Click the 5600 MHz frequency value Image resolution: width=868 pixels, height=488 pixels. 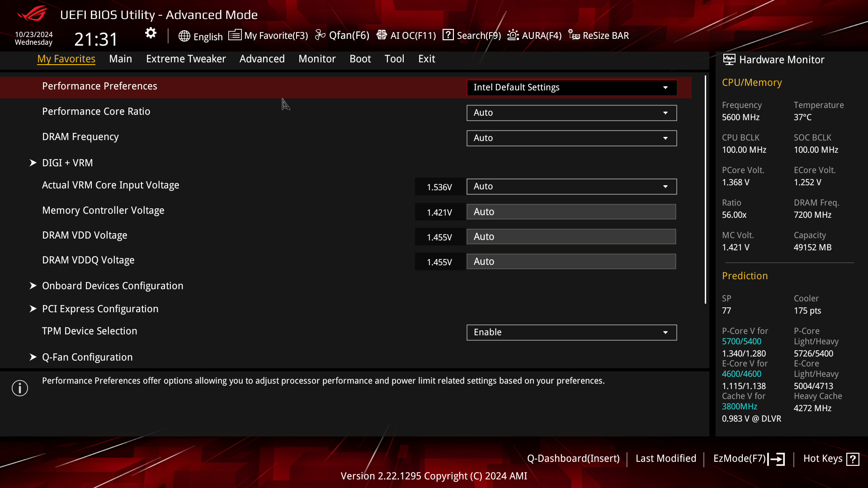(741, 117)
